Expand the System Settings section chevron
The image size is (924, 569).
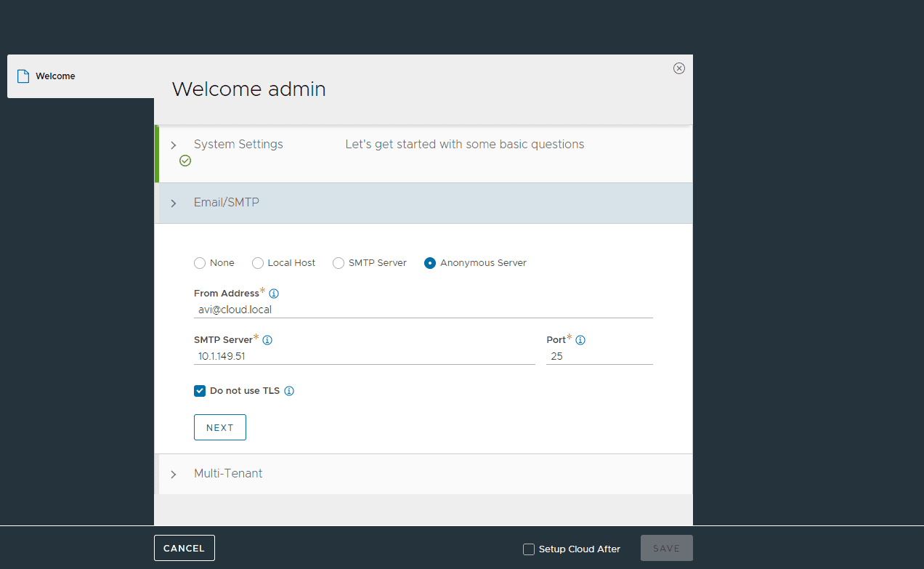[174, 145]
